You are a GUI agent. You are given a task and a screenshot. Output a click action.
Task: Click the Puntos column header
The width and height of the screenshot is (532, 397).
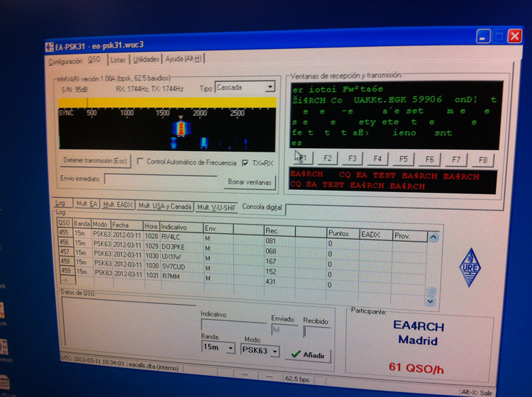pos(343,233)
